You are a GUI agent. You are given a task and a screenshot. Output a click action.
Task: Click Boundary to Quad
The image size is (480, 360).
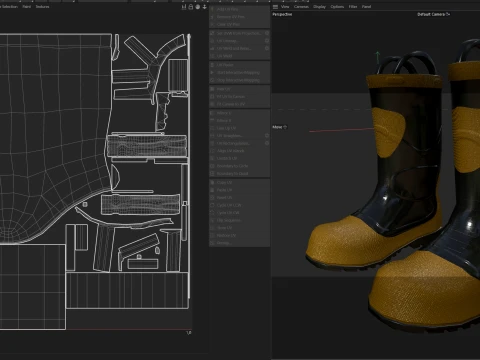(x=239, y=174)
